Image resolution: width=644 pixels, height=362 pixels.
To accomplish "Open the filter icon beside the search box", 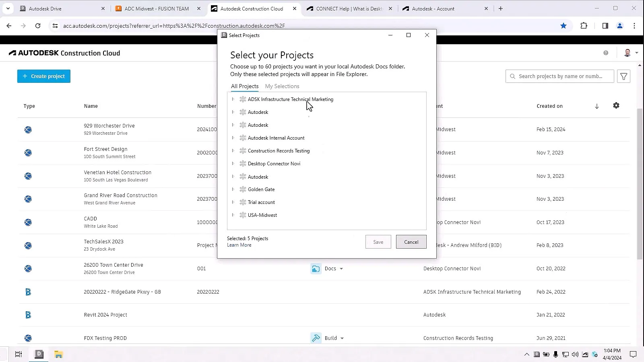I will (623, 76).
